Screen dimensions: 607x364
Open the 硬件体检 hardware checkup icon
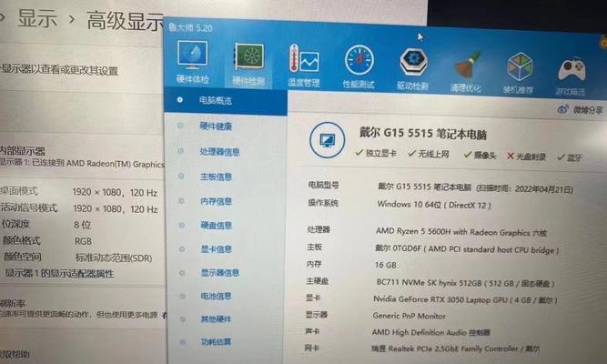[x=192, y=56]
